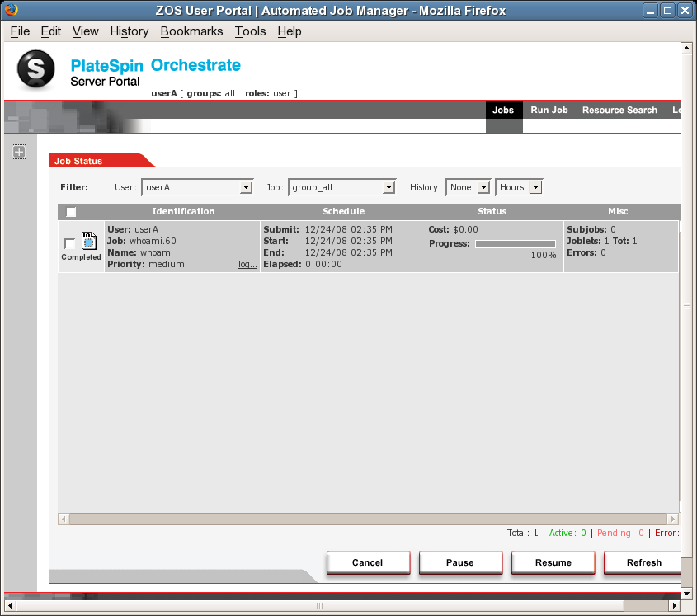This screenshot has width=697, height=616.
Task: Open the History dropdown set to None
Action: [x=468, y=187]
